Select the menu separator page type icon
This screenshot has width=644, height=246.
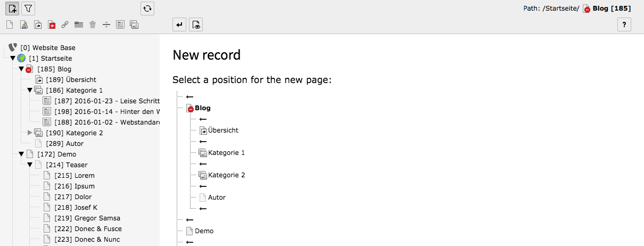106,24
